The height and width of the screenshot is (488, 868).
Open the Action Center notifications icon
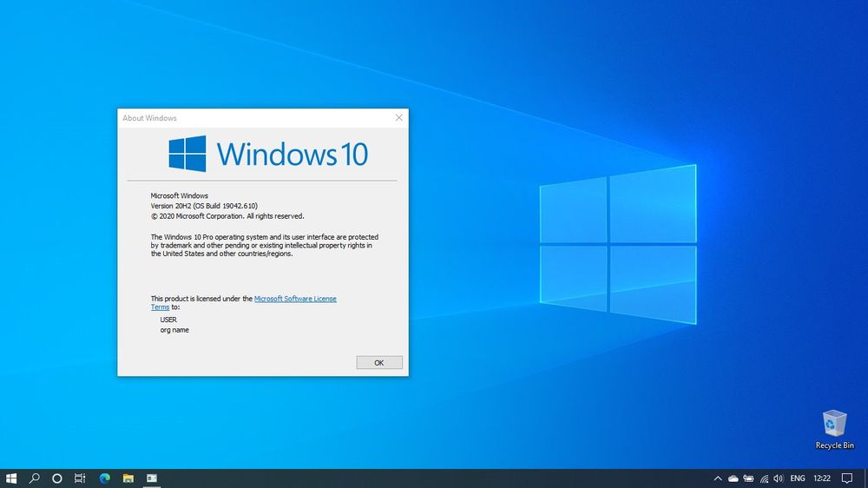click(x=847, y=478)
